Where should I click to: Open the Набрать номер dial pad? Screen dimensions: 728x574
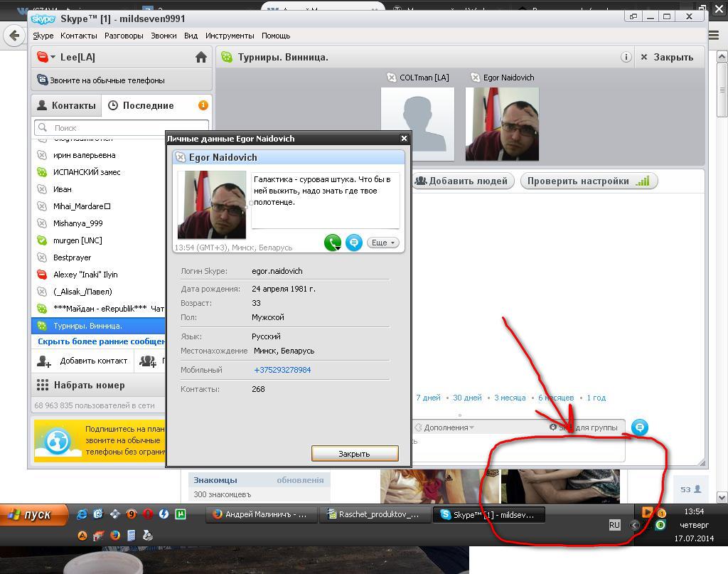98,385
